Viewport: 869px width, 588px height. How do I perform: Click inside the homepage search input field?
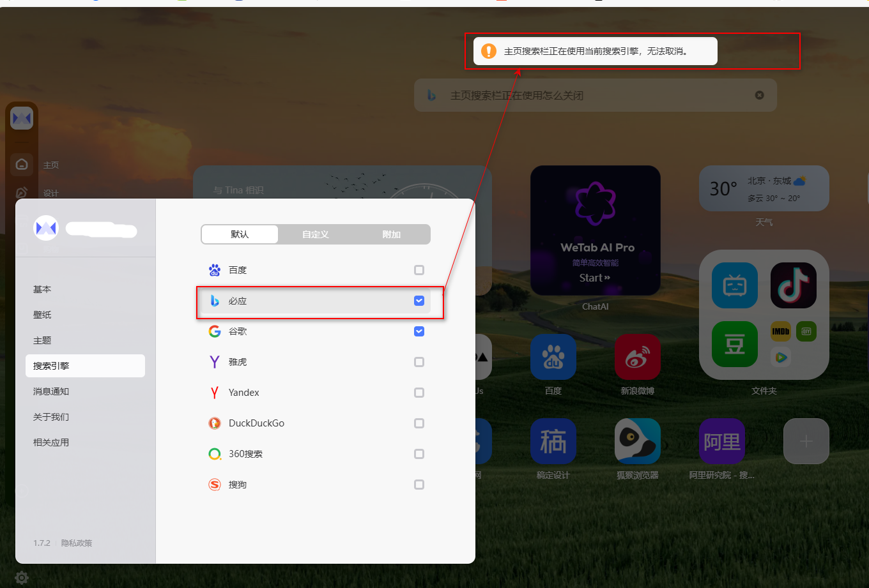pyautogui.click(x=596, y=95)
